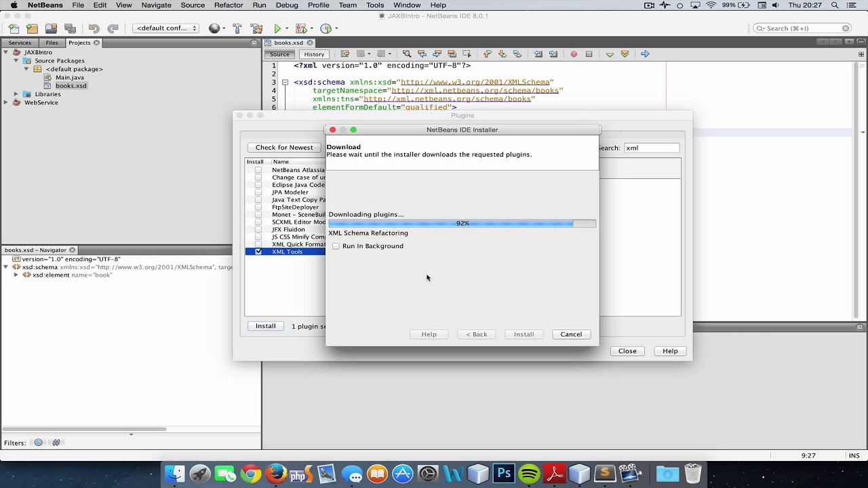Click the Stop Macro Recording square icon

click(589, 54)
